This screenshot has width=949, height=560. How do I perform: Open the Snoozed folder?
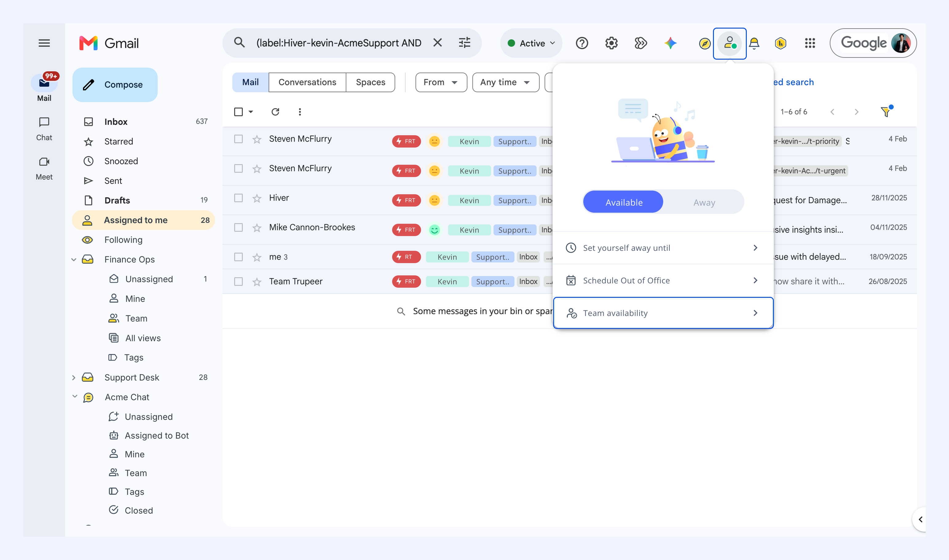click(x=144, y=161)
